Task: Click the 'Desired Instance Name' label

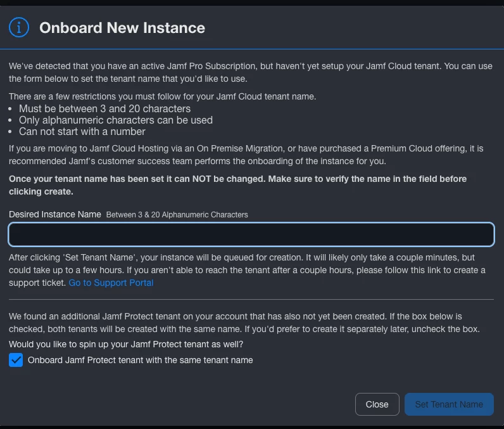Action: (x=55, y=214)
